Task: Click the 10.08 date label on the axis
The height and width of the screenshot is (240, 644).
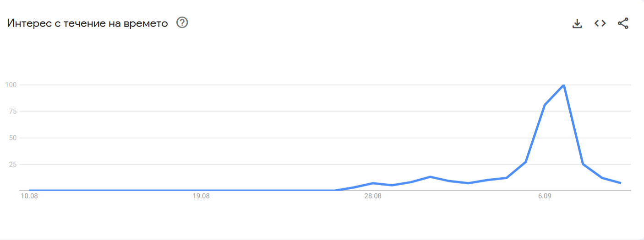Action: click(29, 197)
